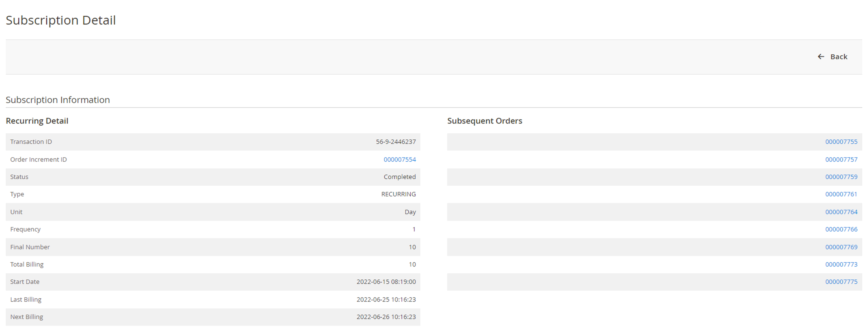Viewport: 868px width, 332px height.
Task: Open subsequent order 000007755
Action: tap(841, 142)
